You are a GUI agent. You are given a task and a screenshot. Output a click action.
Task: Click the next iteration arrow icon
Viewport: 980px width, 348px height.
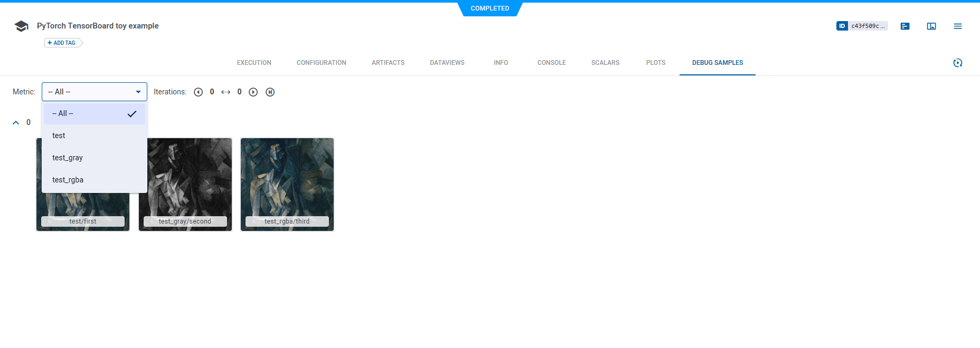click(253, 92)
